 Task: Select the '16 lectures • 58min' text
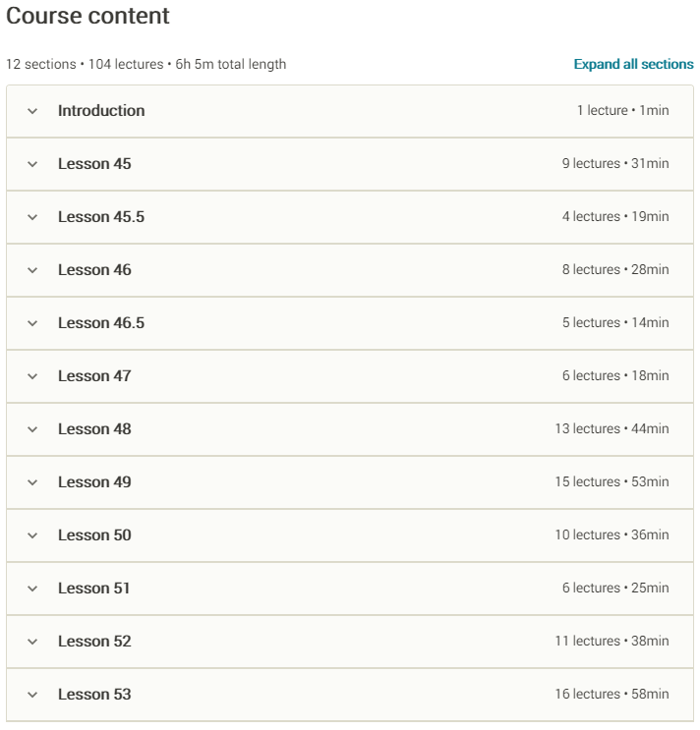pyautogui.click(x=612, y=695)
